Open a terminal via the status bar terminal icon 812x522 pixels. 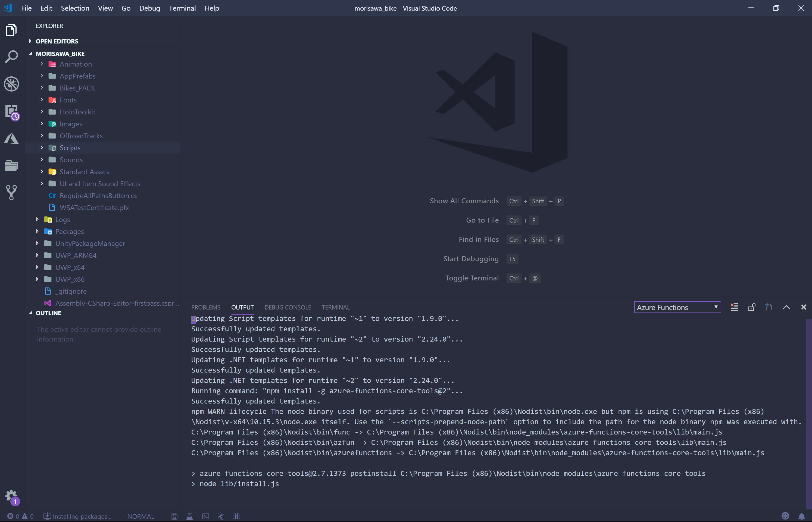(x=205, y=516)
